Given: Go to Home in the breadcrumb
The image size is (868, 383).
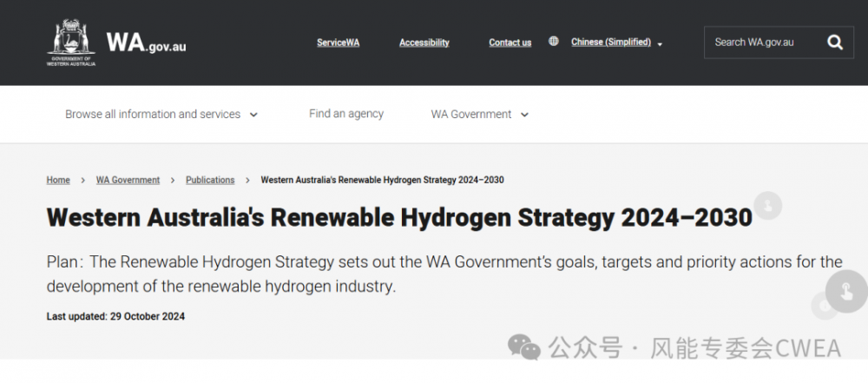Looking at the screenshot, I should click(x=58, y=180).
